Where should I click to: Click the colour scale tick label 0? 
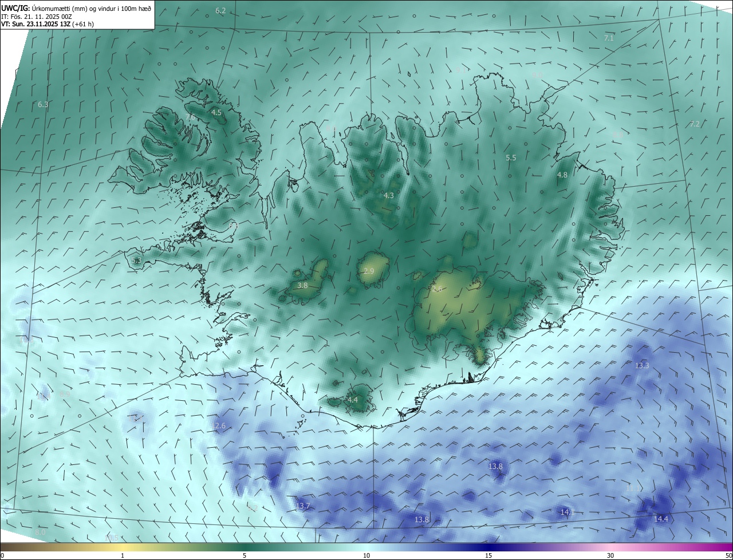2,555
